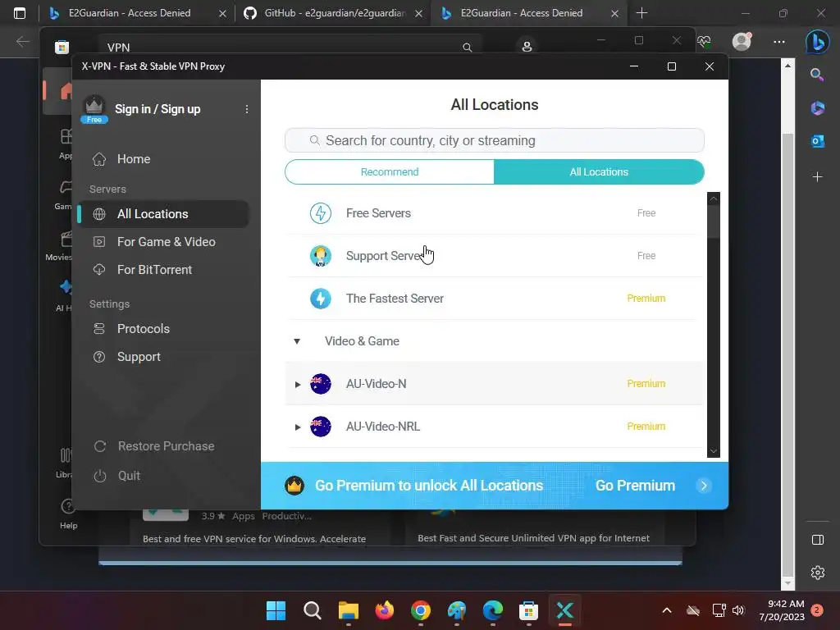Viewport: 840px width, 630px height.
Task: Add a tool via Edge sidebar plus
Action: (818, 177)
